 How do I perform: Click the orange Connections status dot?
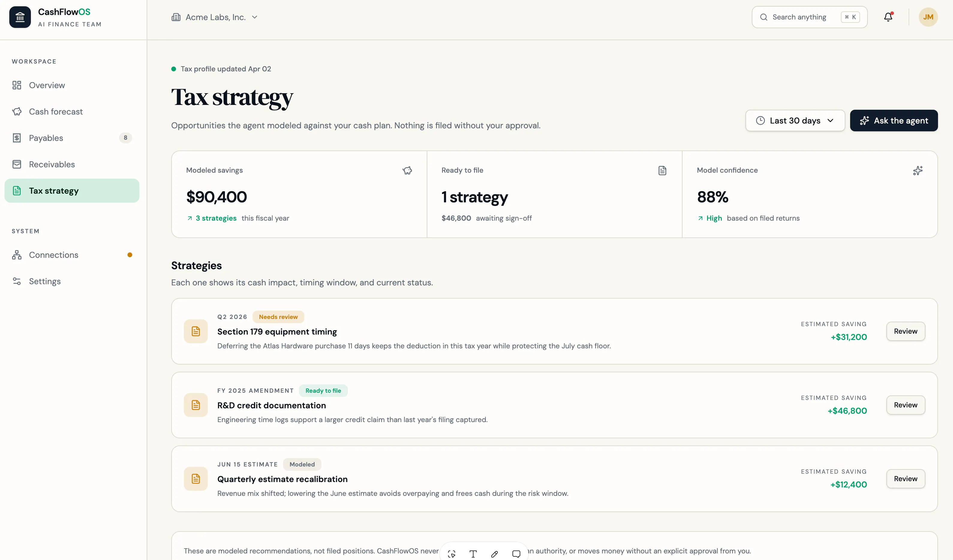pos(130,255)
